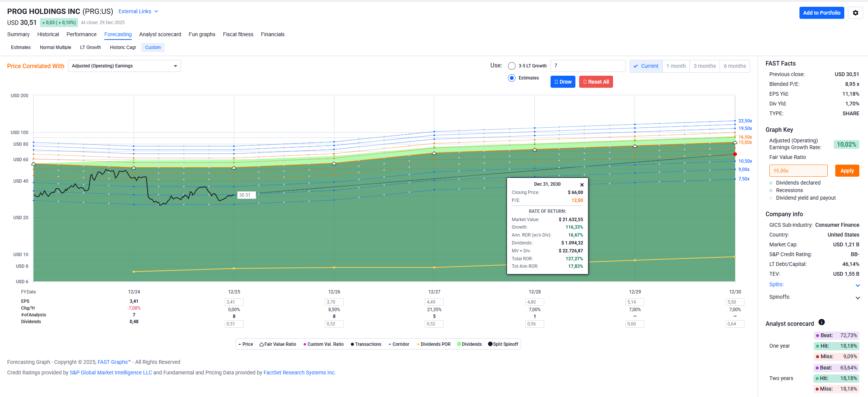Toggle Fair Value Ratio legend marker

pyautogui.click(x=261, y=344)
